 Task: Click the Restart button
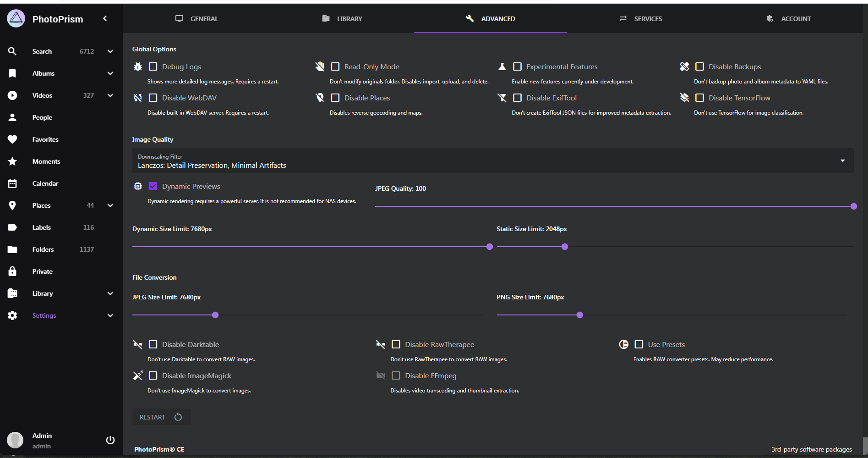(161, 417)
